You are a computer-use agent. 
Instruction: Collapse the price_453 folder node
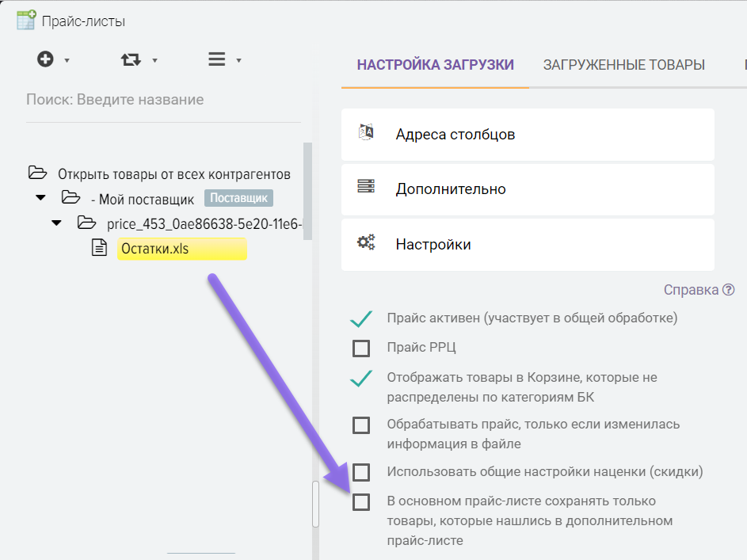pos(56,223)
